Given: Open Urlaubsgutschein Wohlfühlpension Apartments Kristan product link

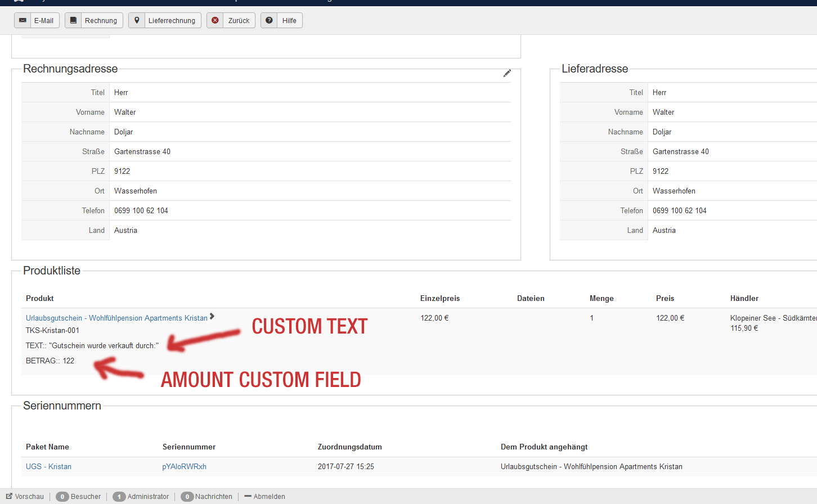Looking at the screenshot, I should point(116,318).
